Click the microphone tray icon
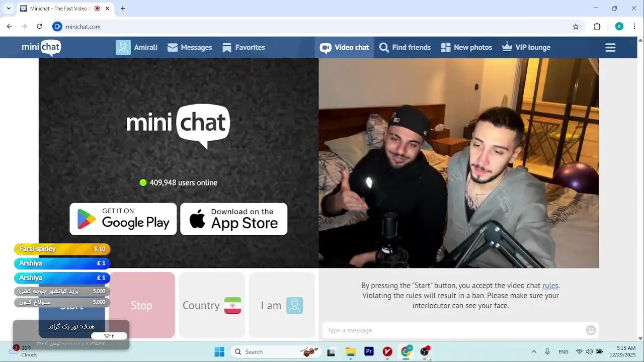Screen dimensions: 644x362 pos(547,352)
